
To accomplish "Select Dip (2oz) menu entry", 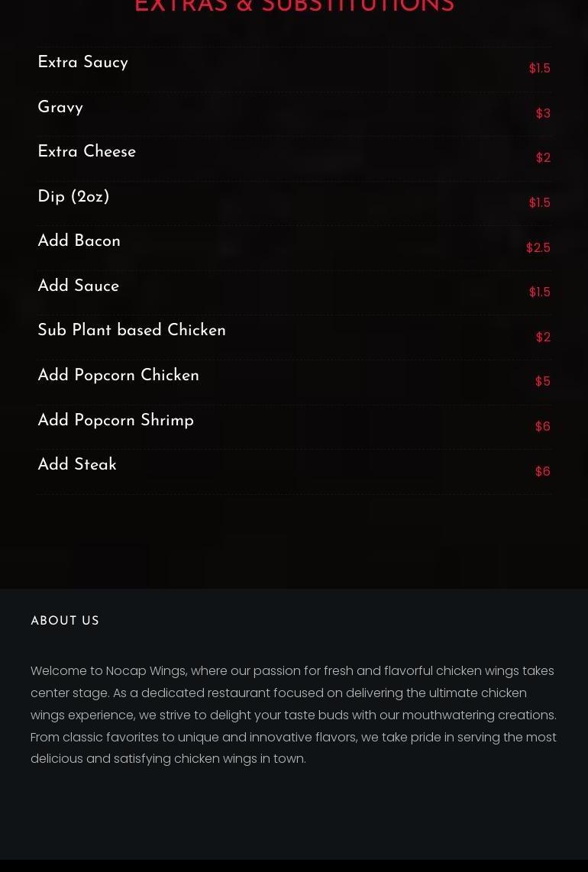I will 73,196.
